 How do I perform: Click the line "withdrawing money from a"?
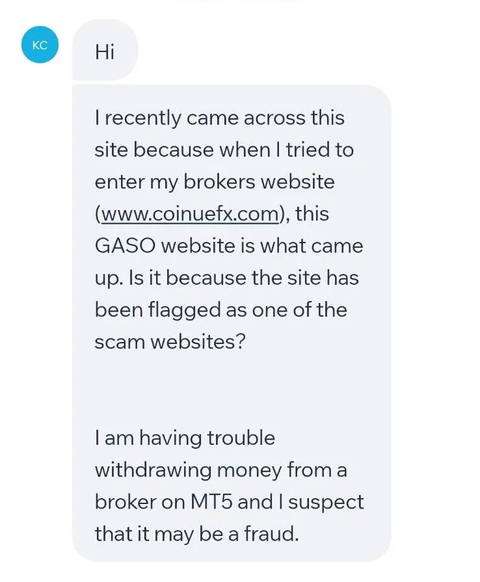coord(221,470)
